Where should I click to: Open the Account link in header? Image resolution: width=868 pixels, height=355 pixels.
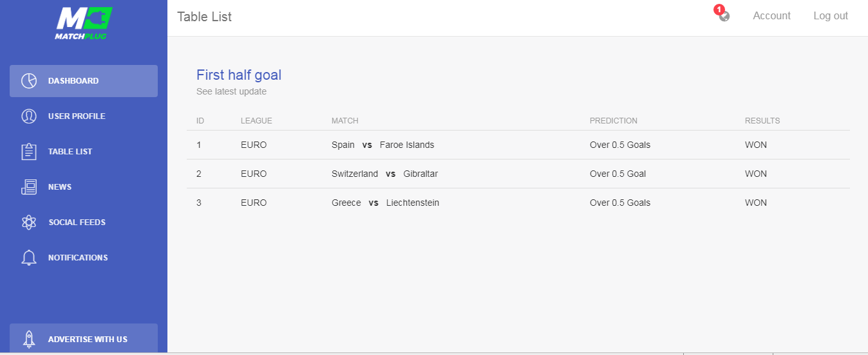[x=771, y=16]
